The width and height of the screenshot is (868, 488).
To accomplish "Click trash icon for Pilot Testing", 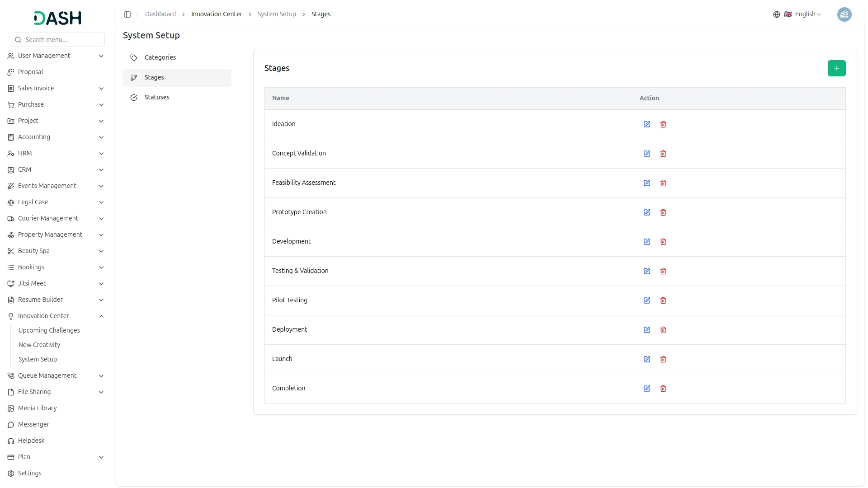I will [663, 300].
